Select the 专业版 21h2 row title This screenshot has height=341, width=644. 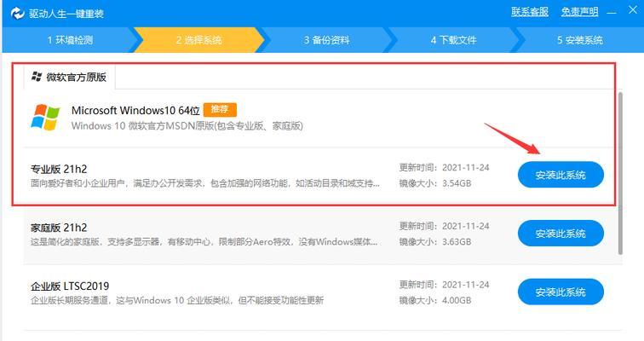point(59,170)
